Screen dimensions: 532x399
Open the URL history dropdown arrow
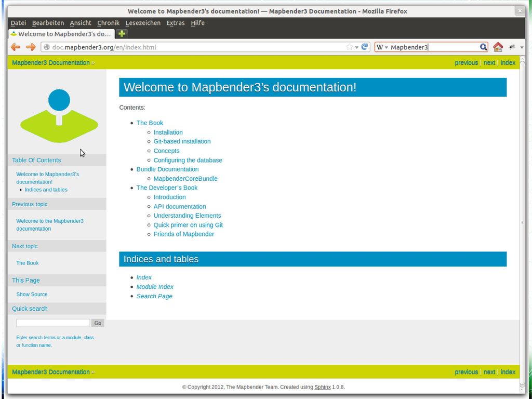(x=356, y=47)
